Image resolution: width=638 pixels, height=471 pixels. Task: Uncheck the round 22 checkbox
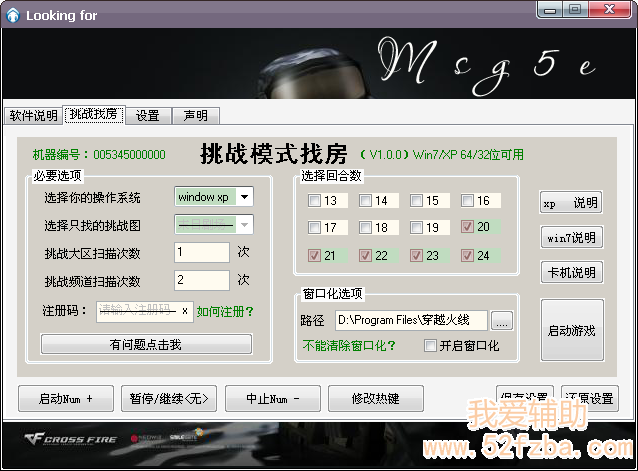(x=365, y=255)
